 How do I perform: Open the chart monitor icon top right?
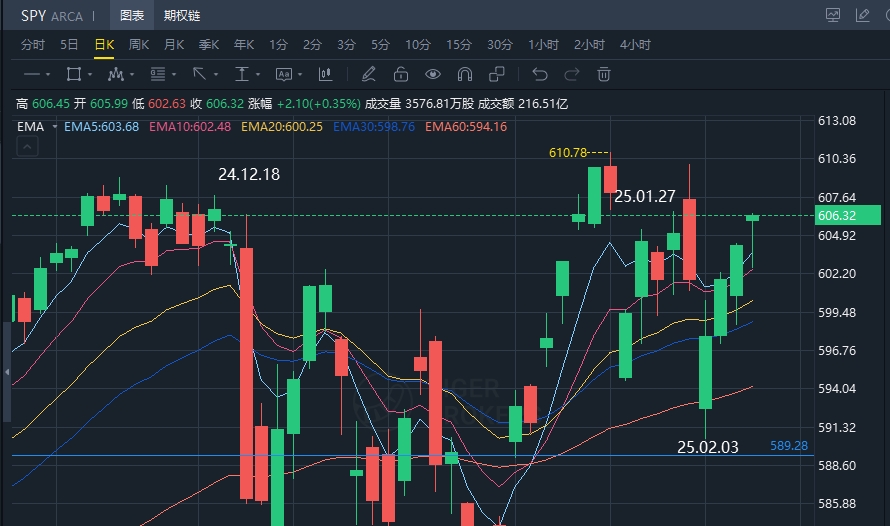coord(833,15)
